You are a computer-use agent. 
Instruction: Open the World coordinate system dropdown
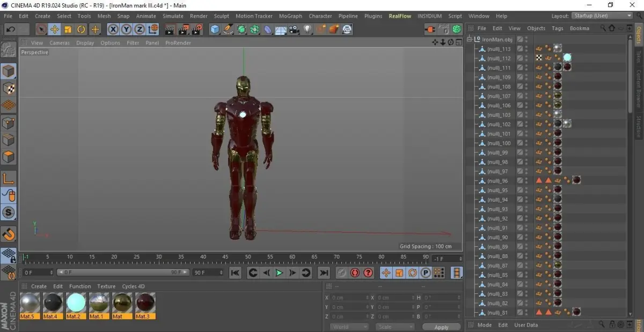click(x=349, y=327)
